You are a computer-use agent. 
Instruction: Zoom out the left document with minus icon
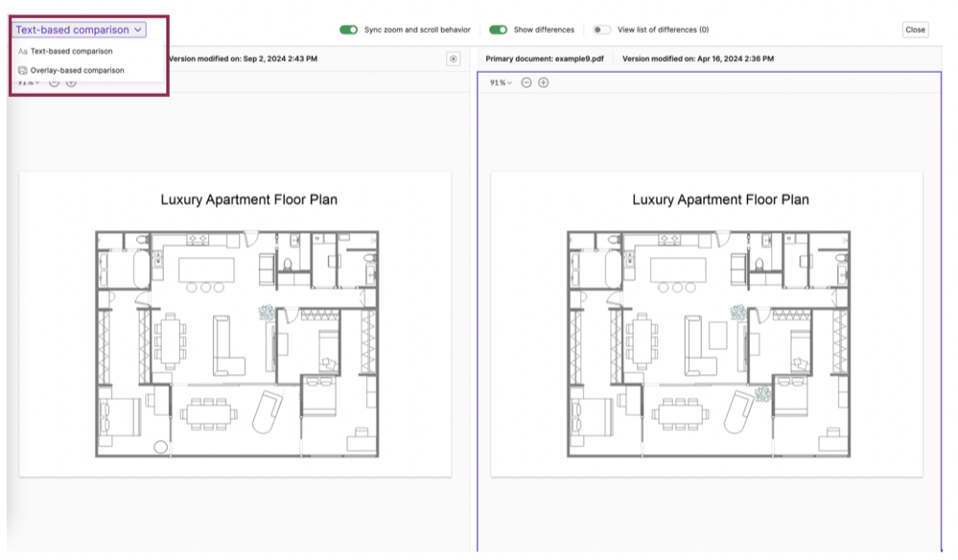tap(54, 83)
